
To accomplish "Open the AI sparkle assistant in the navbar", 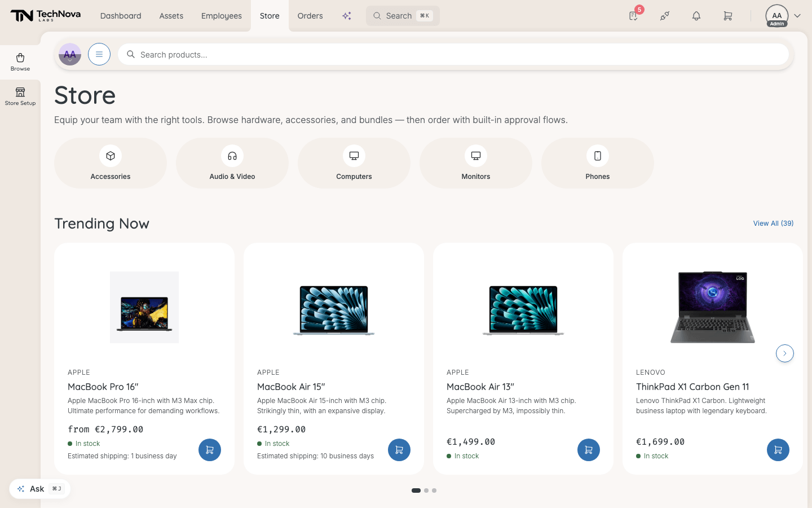I will click(347, 16).
